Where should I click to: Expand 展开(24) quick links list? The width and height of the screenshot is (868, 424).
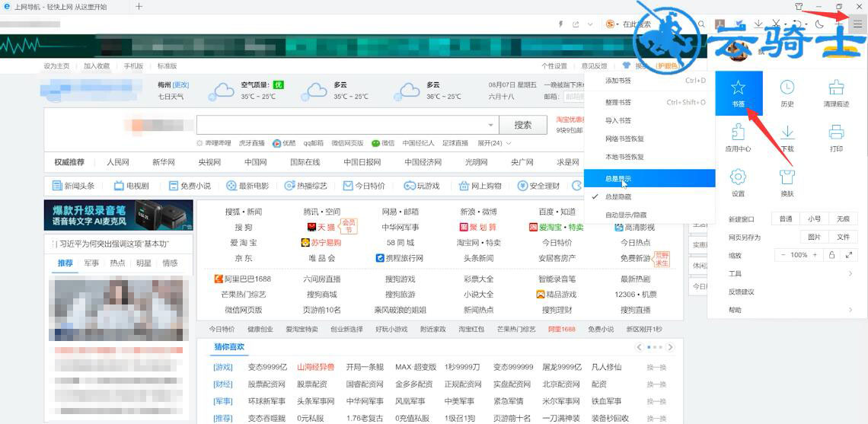tap(494, 143)
